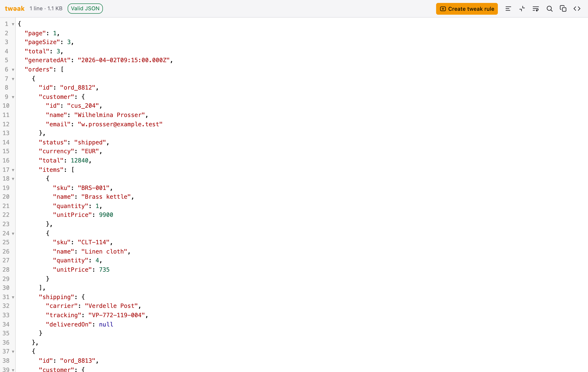Viewport: 588px width, 372px height.
Task: Click the "page" key on line 2
Action: point(35,33)
